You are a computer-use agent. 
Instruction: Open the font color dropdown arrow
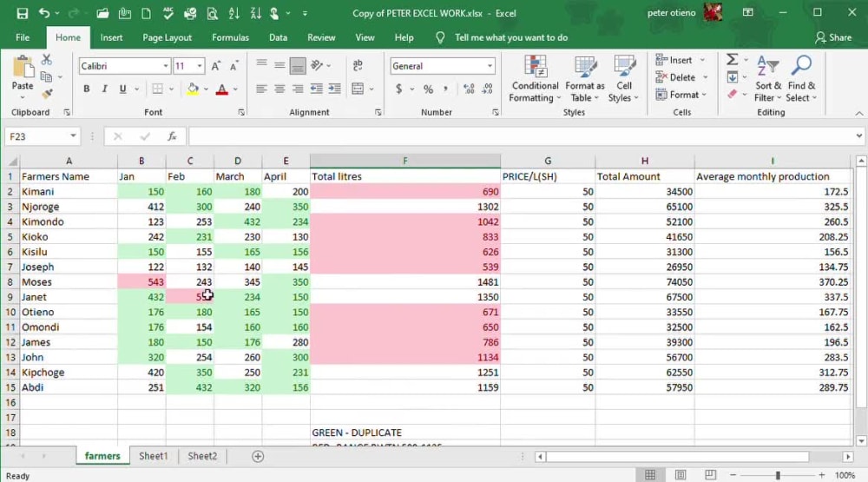pyautogui.click(x=235, y=89)
